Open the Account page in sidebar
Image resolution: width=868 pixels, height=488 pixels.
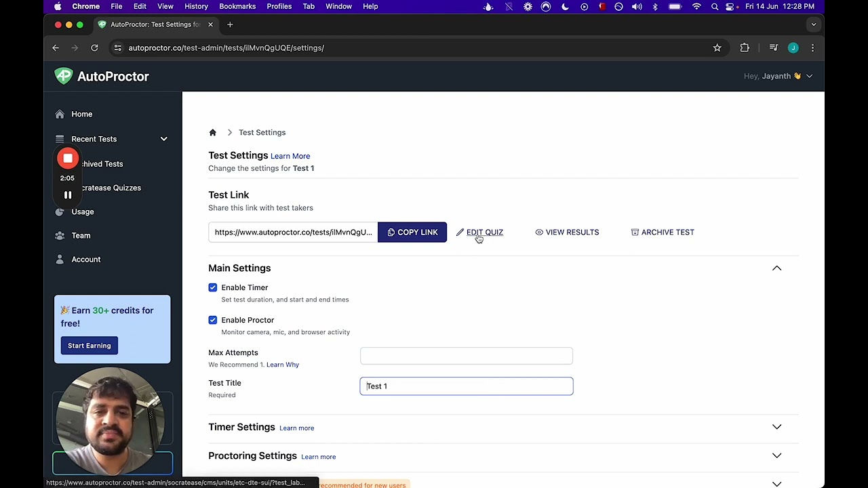[85, 259]
